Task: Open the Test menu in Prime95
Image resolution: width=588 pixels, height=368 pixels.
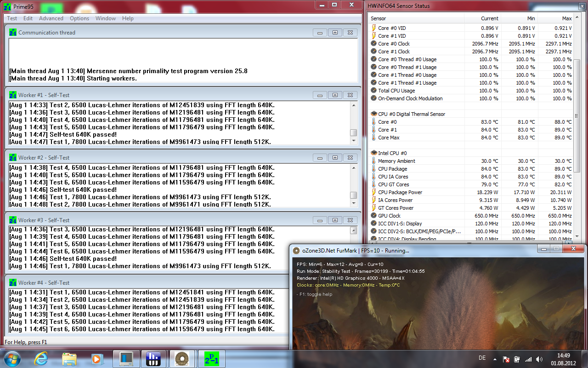Action: pyautogui.click(x=12, y=18)
